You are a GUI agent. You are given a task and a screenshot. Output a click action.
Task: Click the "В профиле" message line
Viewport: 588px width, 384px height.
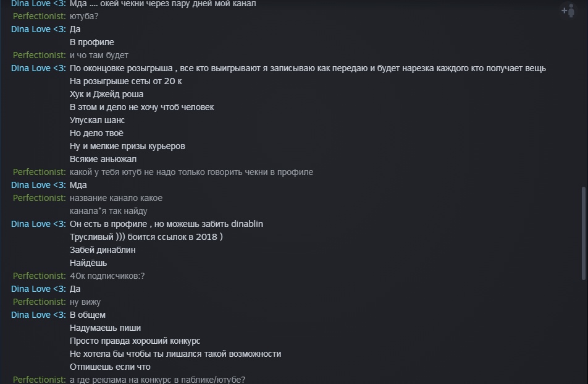(x=92, y=43)
